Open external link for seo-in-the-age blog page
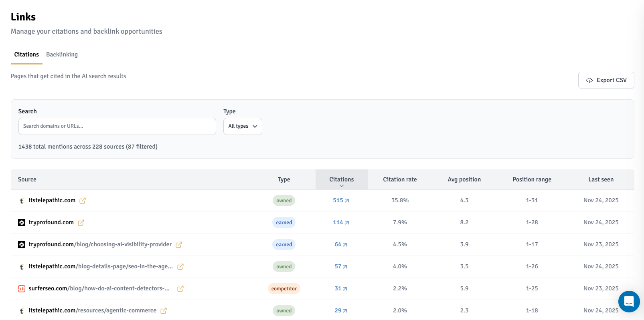The height and width of the screenshot is (320, 644). 180,267
